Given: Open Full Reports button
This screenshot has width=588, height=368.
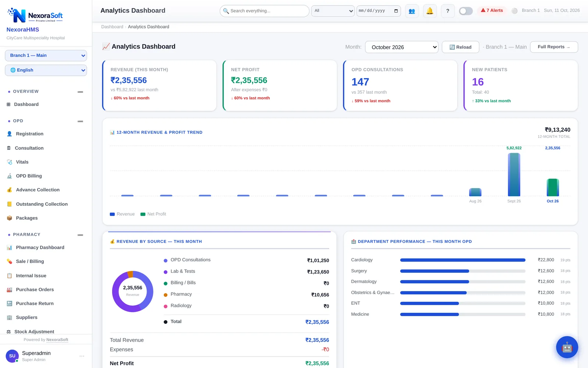Looking at the screenshot, I should (x=554, y=47).
